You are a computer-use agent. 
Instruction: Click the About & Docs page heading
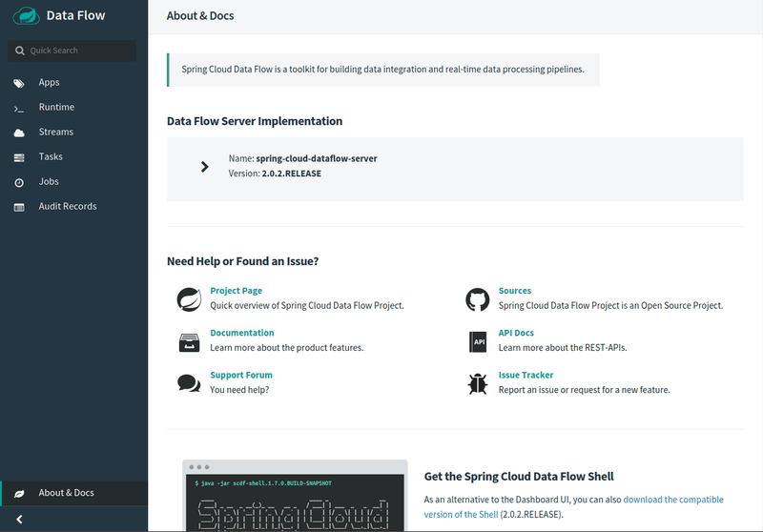point(200,15)
